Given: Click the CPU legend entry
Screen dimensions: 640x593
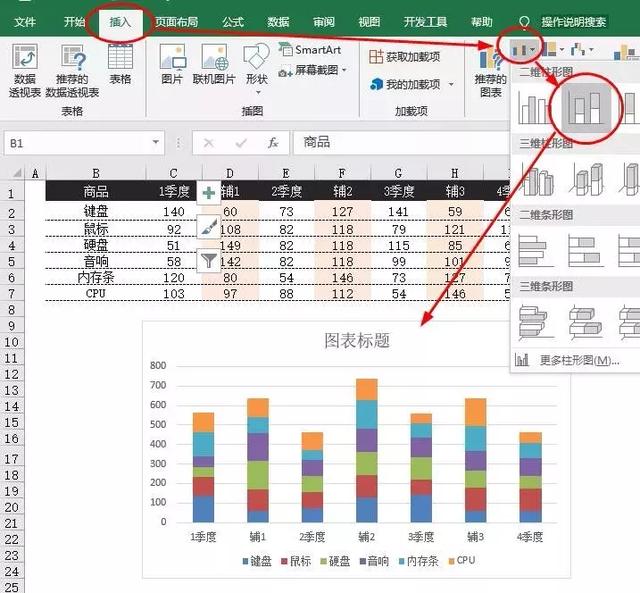Looking at the screenshot, I should (462, 560).
